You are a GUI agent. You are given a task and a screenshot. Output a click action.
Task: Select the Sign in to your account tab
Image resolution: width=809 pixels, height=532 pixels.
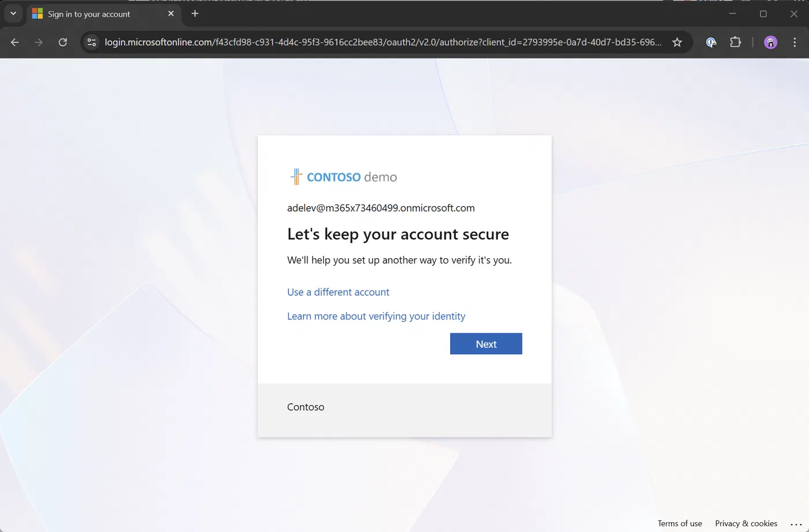104,14
